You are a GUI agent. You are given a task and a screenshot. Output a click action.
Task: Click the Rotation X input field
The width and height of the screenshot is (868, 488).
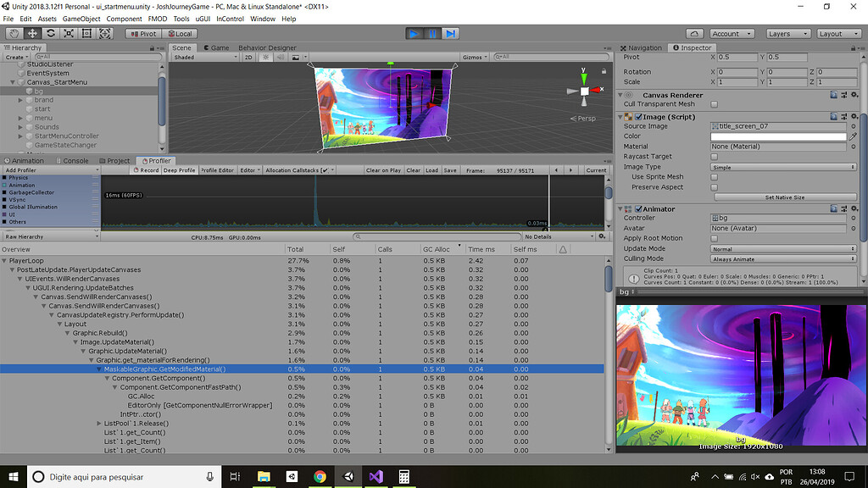pyautogui.click(x=736, y=72)
